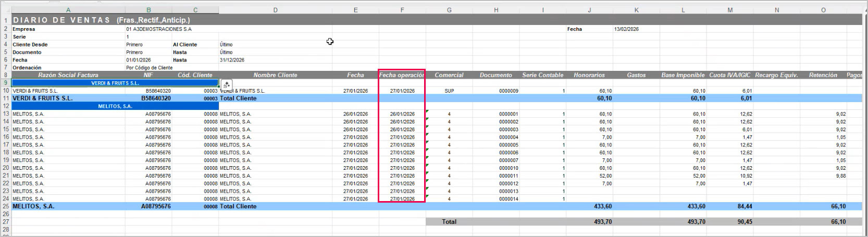Click the blue 'VERDI & FRUITS S.L.' group cell
This screenshot has height=237, width=868.
point(115,83)
